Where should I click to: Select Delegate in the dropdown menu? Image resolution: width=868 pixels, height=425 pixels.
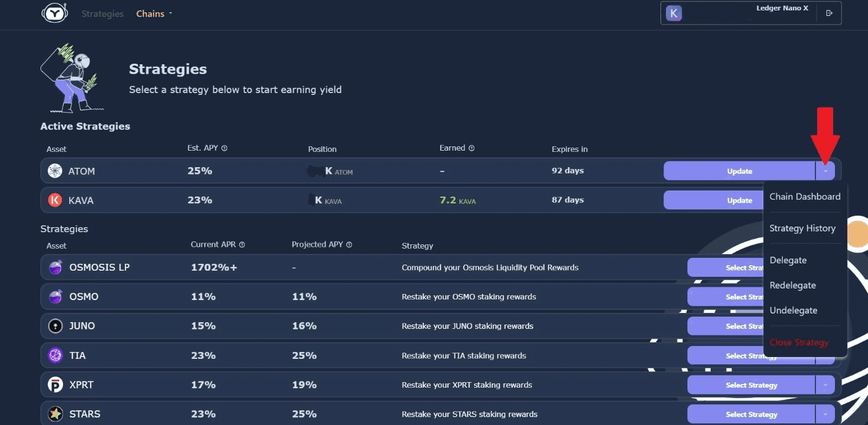[x=788, y=260]
